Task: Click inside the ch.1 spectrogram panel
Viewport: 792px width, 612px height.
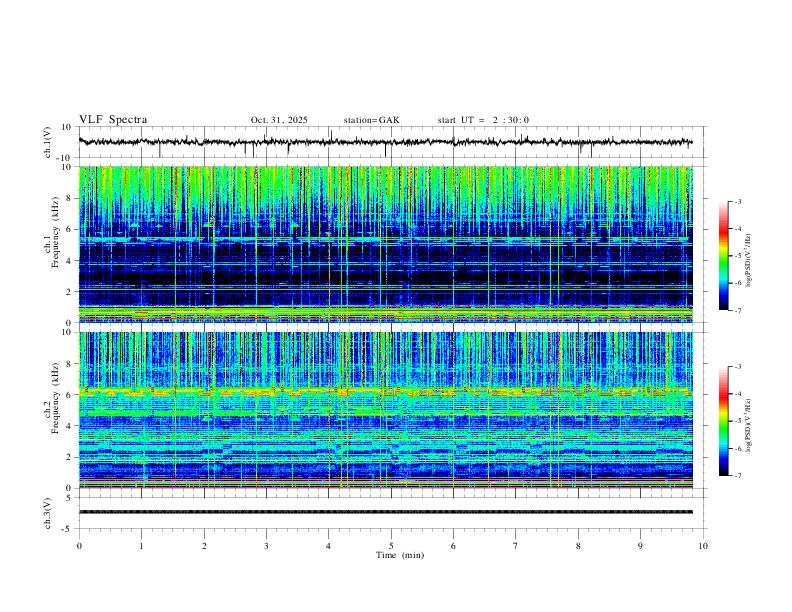Action: pos(385,244)
